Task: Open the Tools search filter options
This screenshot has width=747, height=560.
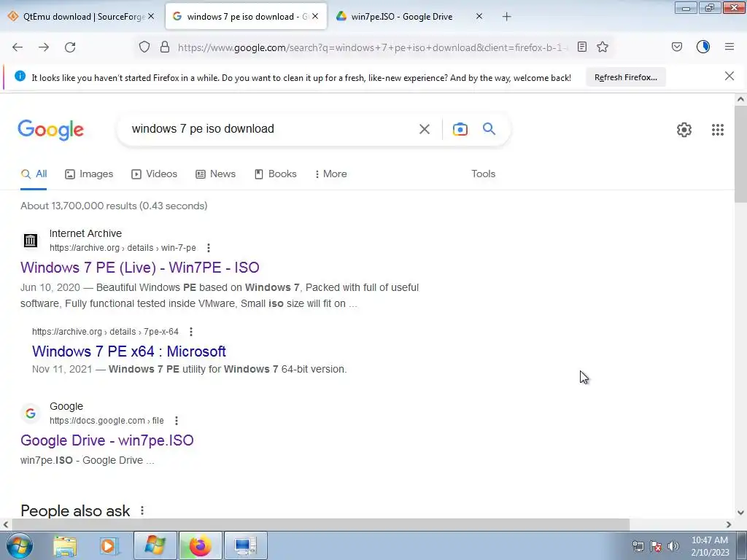Action: [x=484, y=174]
